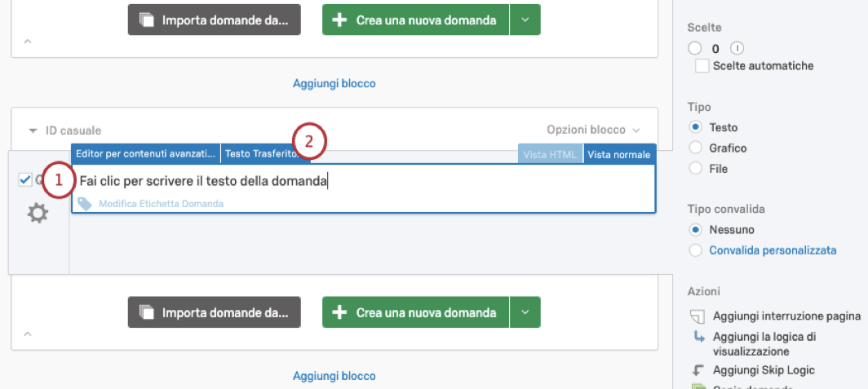Toggle the question selection checkbox

(24, 180)
